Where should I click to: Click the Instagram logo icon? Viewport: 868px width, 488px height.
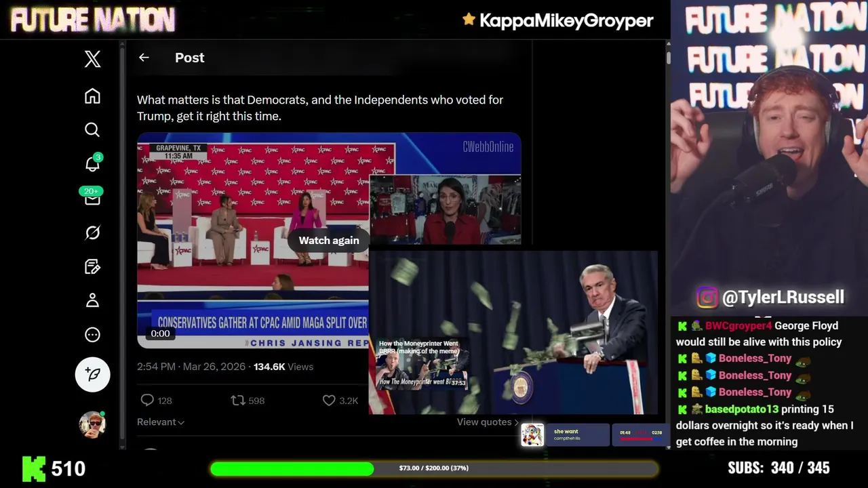(707, 298)
